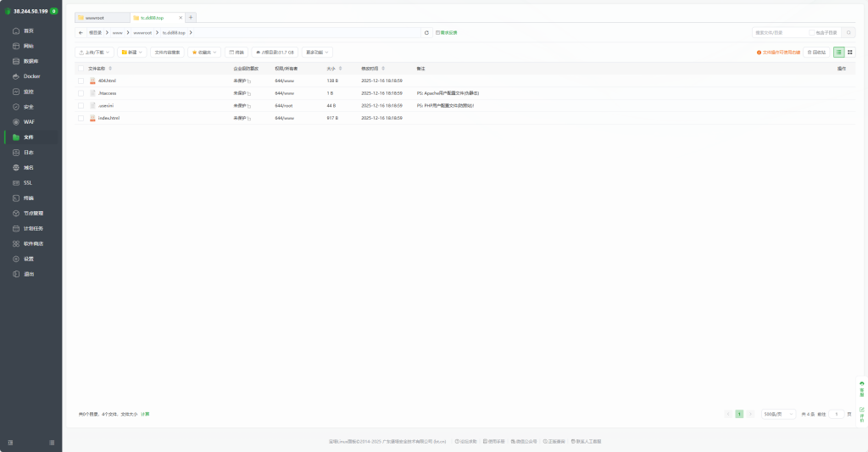Open 回收站 recycle bin button
The width and height of the screenshot is (868, 452).
coord(816,52)
